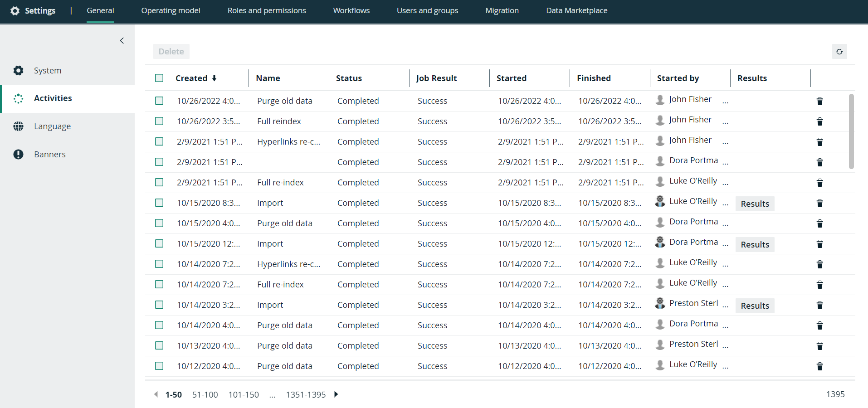Click the Status column header
Image resolution: width=868 pixels, height=408 pixels.
pos(349,78)
